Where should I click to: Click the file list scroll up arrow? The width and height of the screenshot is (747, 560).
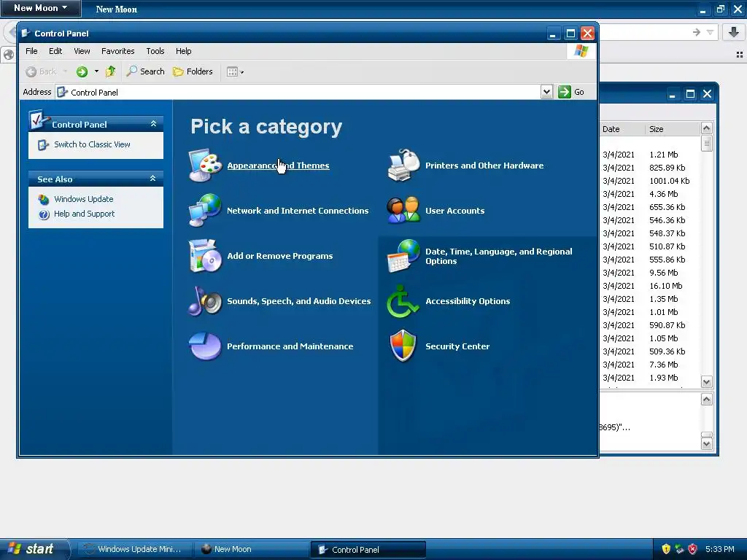click(706, 128)
